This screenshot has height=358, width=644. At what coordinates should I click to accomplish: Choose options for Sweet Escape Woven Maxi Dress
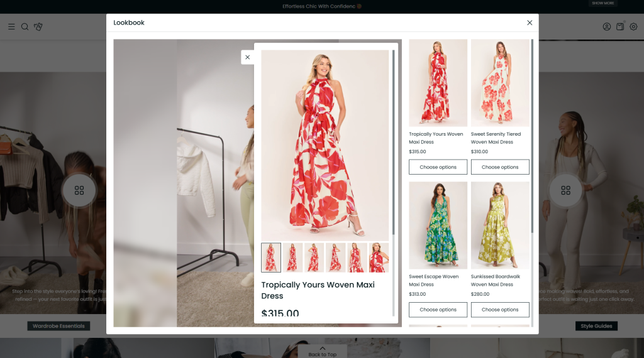438,310
